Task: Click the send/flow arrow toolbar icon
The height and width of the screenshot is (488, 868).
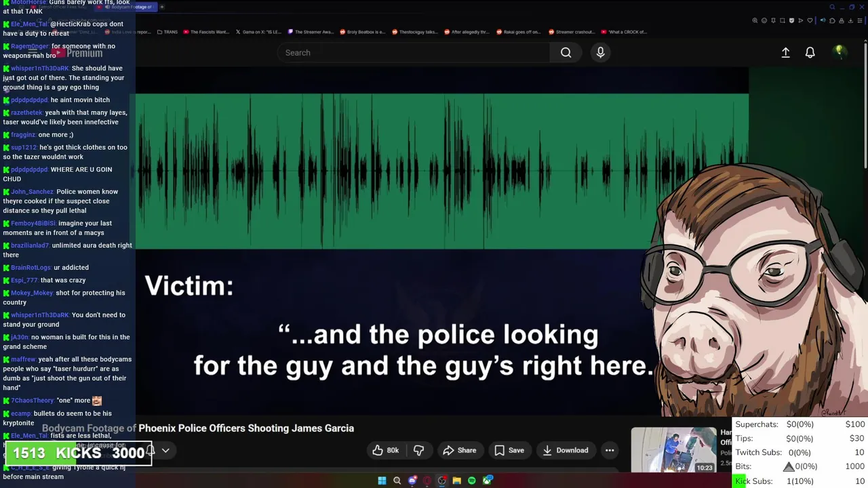Action: coord(801,20)
